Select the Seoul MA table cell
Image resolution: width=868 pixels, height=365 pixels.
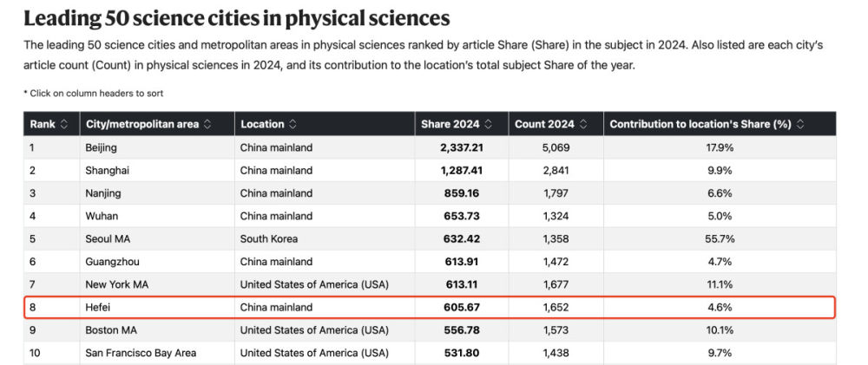click(x=107, y=239)
